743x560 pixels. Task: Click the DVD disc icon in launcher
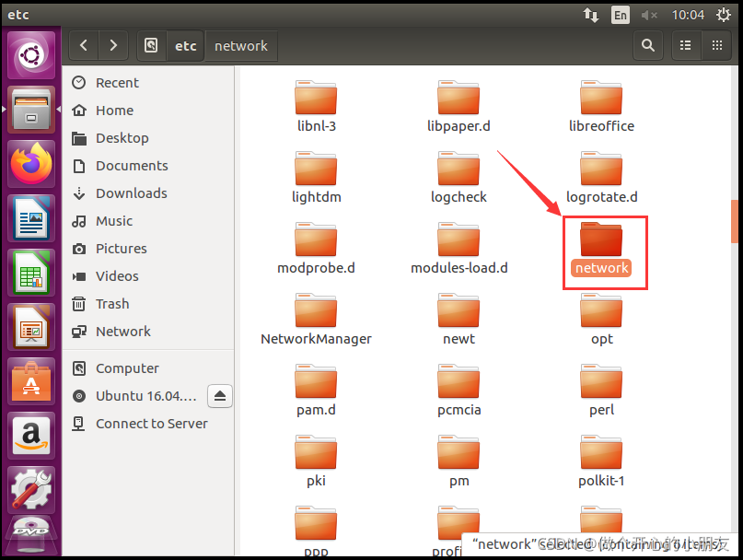tap(31, 536)
